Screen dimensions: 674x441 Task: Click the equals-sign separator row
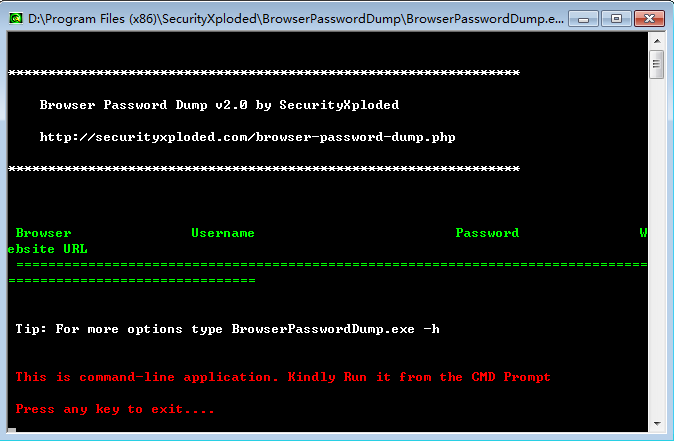pyautogui.click(x=330, y=265)
